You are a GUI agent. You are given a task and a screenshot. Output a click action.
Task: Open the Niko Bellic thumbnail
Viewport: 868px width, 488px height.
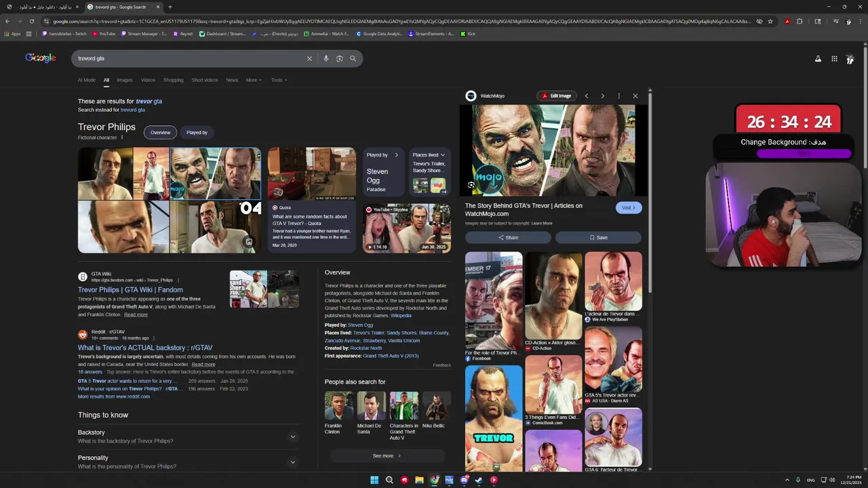(436, 406)
